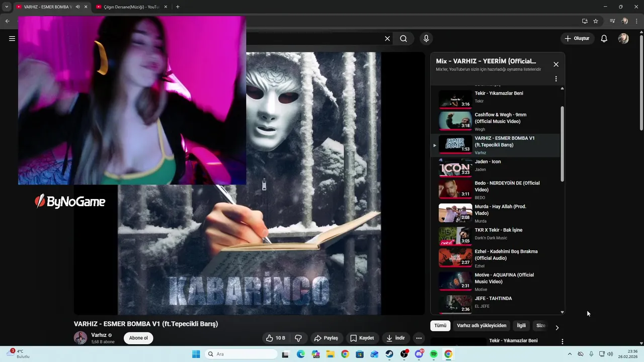The image size is (644, 362).
Task: Open the Chrome three-dot menu
Action: click(x=636, y=21)
